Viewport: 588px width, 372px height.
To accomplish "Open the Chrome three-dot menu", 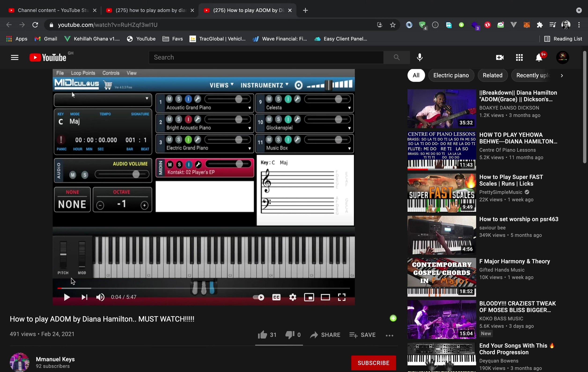I will click(579, 25).
